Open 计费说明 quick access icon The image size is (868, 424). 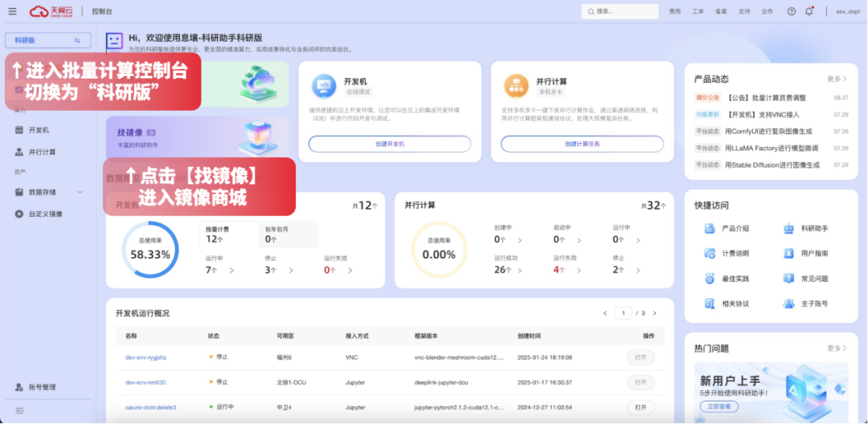(x=710, y=253)
